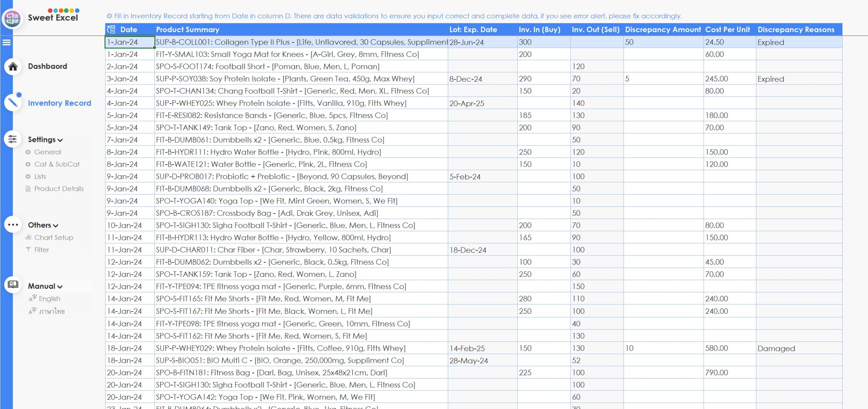Click the Discrepancy Amount column header
This screenshot has height=409, width=868.
pos(663,29)
